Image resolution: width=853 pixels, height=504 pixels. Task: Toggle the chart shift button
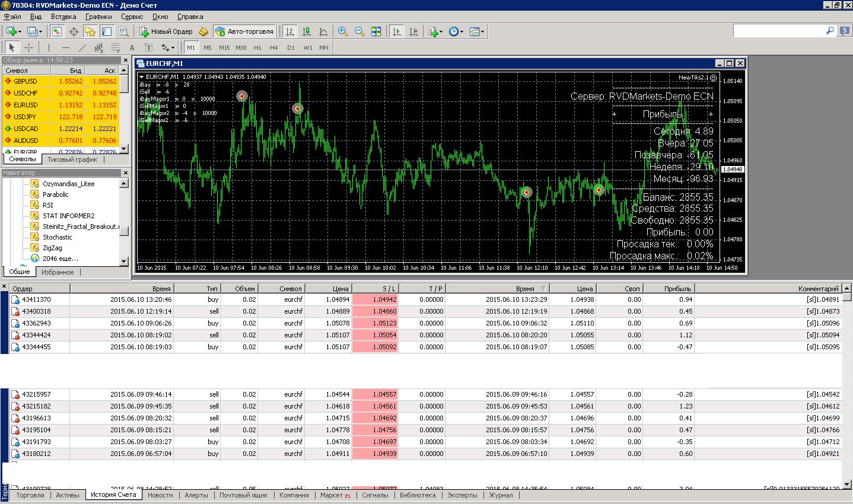[413, 31]
